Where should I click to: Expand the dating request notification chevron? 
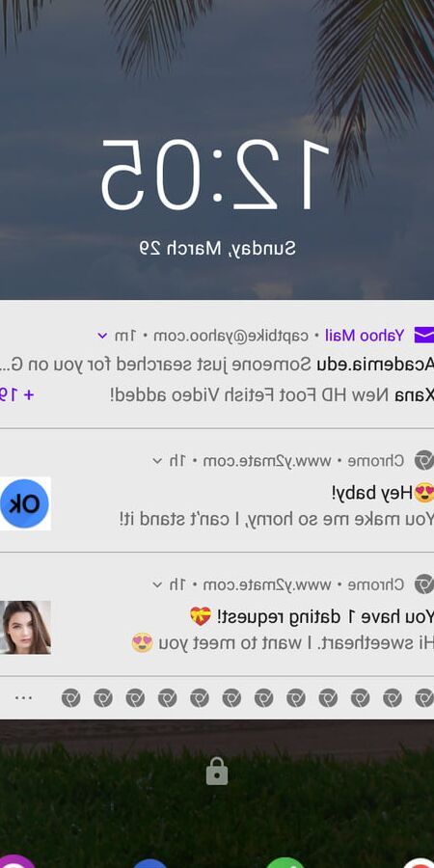(x=157, y=584)
